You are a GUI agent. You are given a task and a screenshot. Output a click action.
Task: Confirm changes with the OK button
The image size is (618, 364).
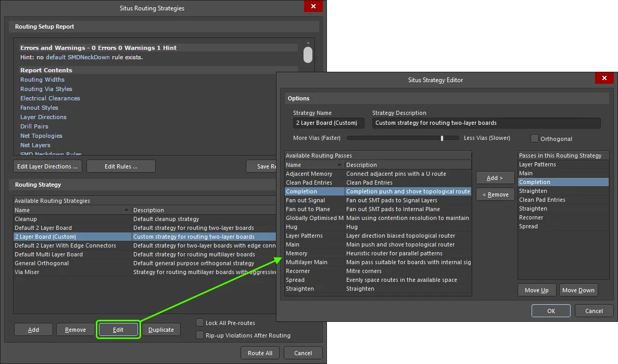[x=551, y=310]
